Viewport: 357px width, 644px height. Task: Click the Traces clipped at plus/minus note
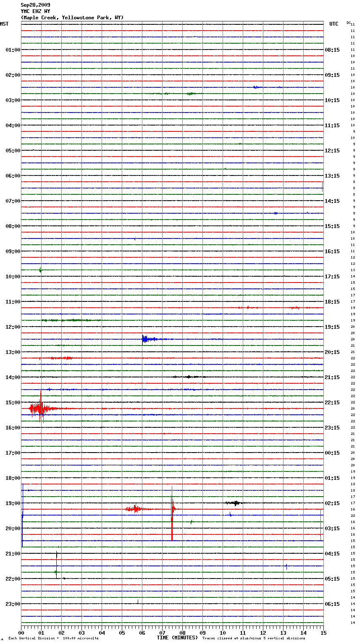[254, 639]
